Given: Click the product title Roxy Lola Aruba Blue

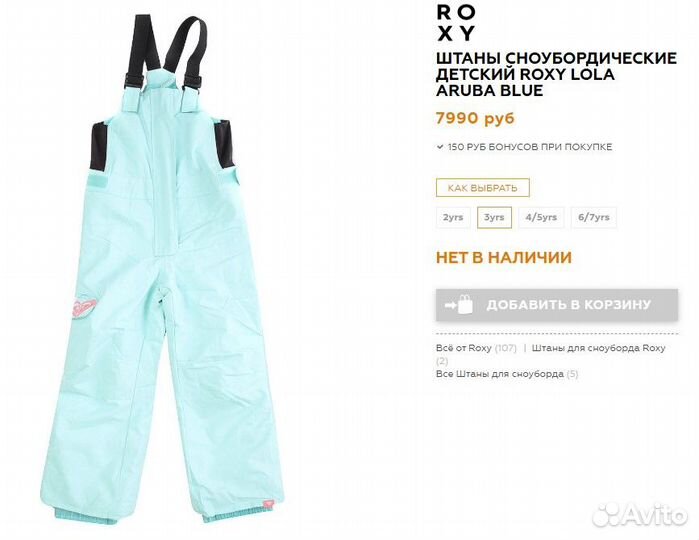Looking at the screenshot, I should pyautogui.click(x=556, y=74).
